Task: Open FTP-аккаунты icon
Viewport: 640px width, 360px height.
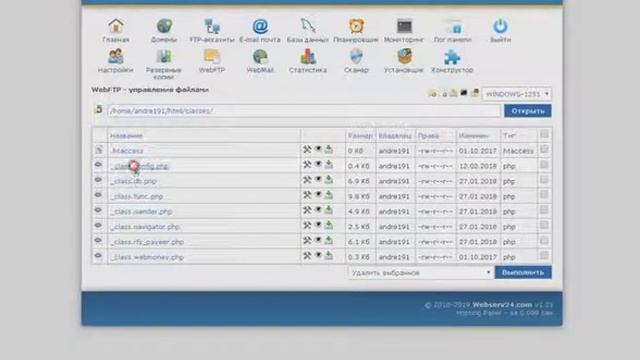Action: click(x=212, y=26)
